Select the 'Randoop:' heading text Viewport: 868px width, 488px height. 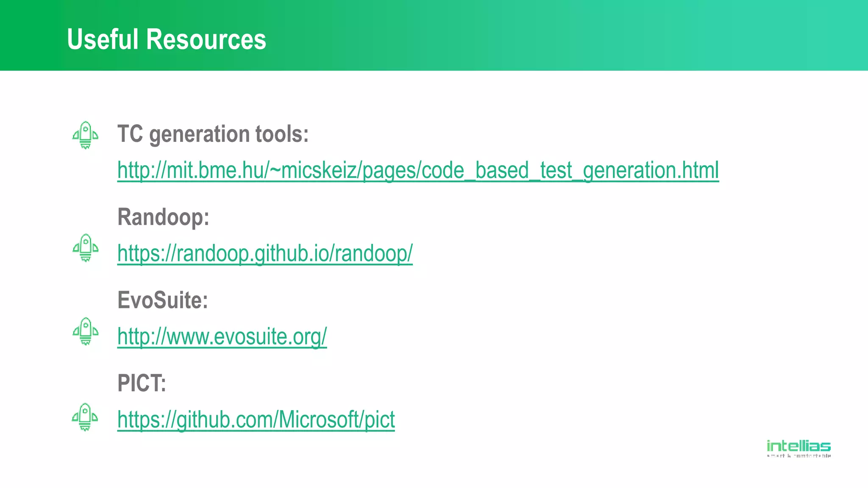[163, 217]
